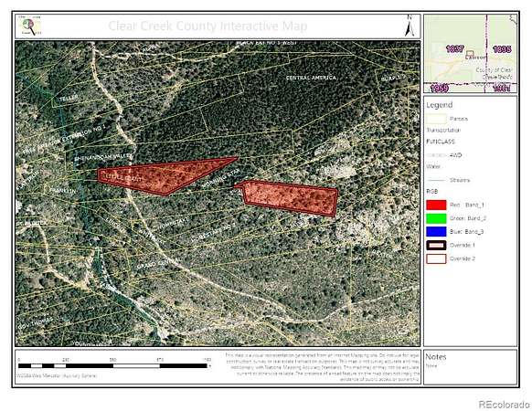The width and height of the screenshot is (532, 411).
Task: Click the 4WD road legend symbol
Action: click(x=436, y=155)
